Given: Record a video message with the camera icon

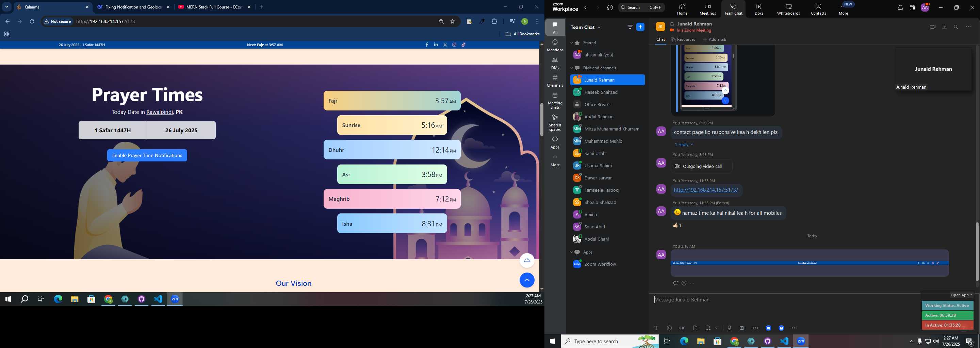Looking at the screenshot, I should click(742, 328).
